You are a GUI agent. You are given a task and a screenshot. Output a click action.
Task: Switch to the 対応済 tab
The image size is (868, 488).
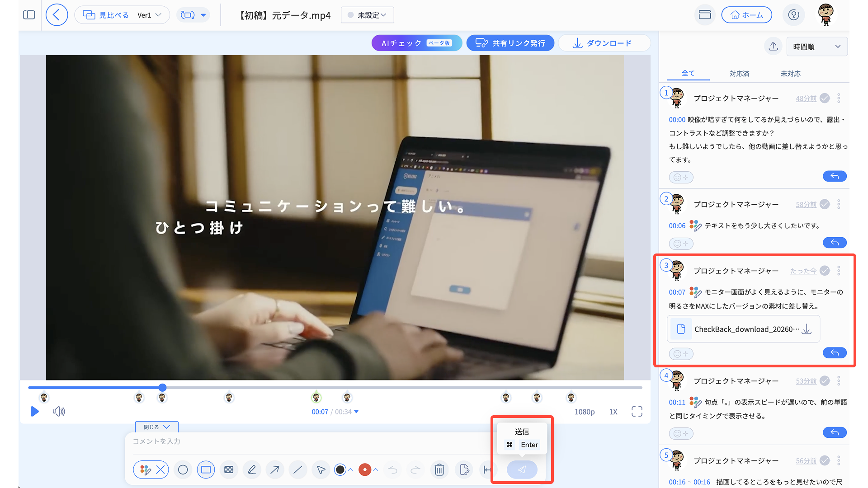[739, 74]
